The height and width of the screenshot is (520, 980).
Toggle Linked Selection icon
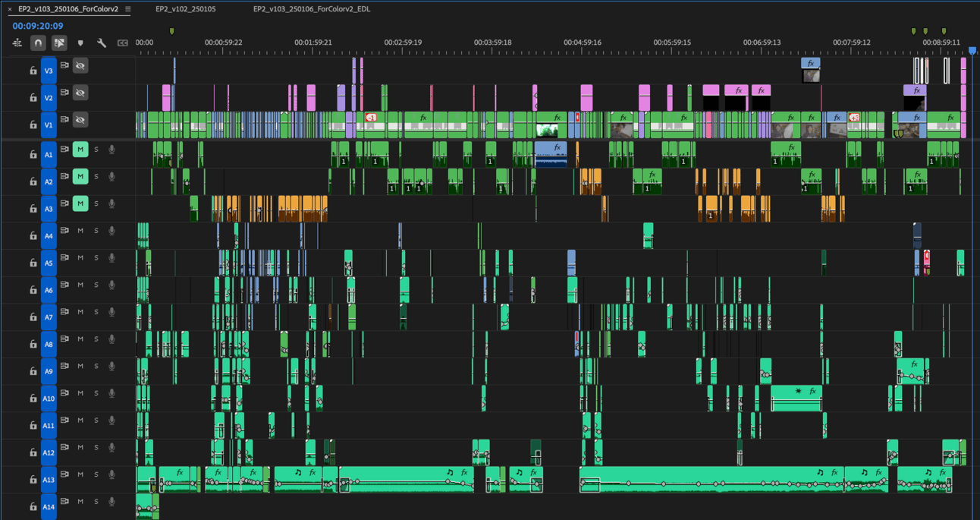(59, 43)
